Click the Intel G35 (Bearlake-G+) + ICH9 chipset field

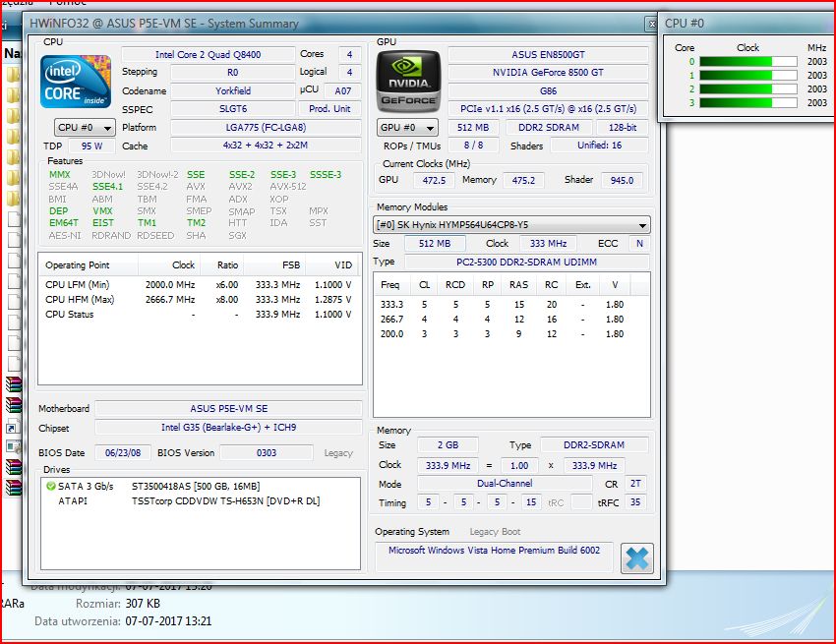click(229, 428)
